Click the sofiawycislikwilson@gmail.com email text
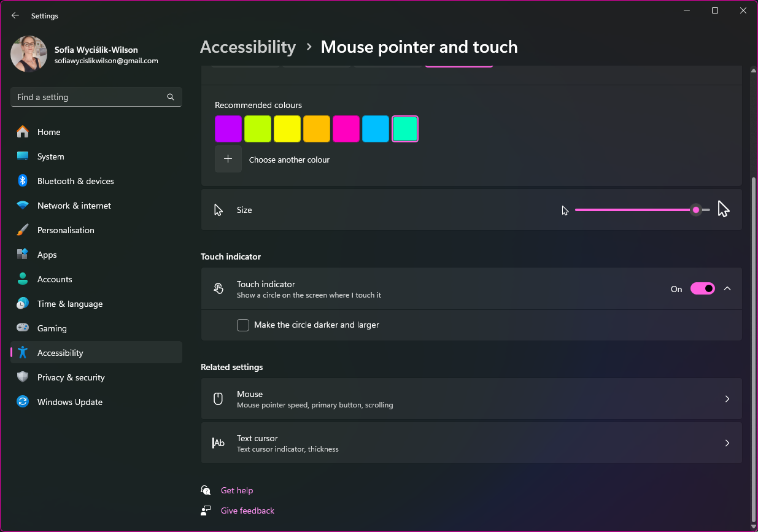The width and height of the screenshot is (758, 532). (106, 61)
